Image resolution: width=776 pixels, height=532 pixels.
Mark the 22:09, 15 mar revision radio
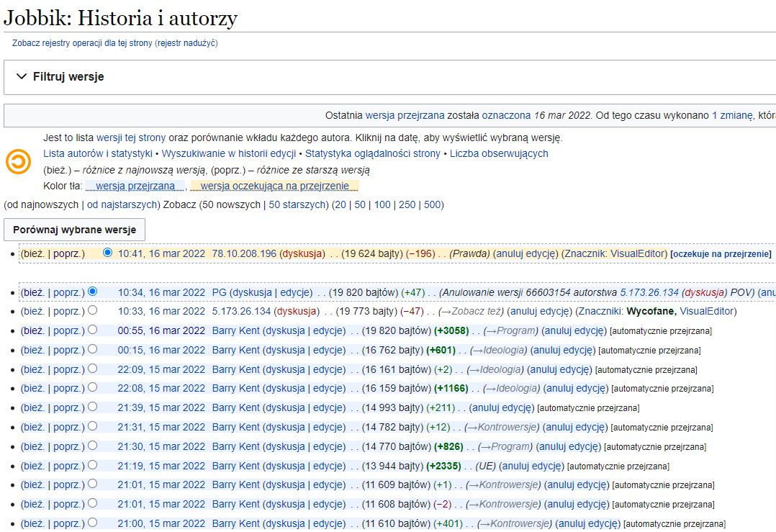[93, 369]
